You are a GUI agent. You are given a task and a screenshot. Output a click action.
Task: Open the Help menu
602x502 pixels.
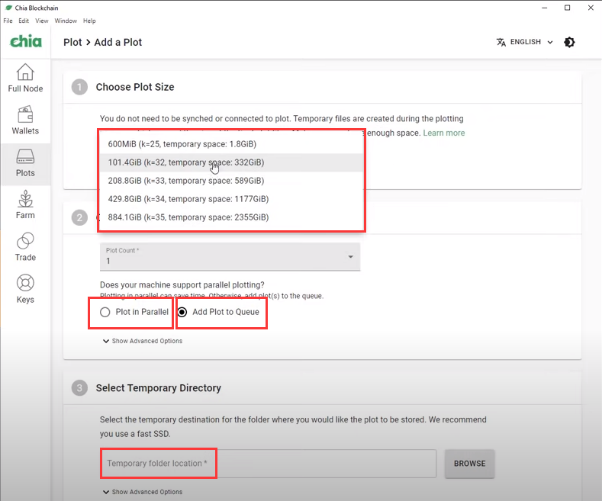pyautogui.click(x=89, y=21)
